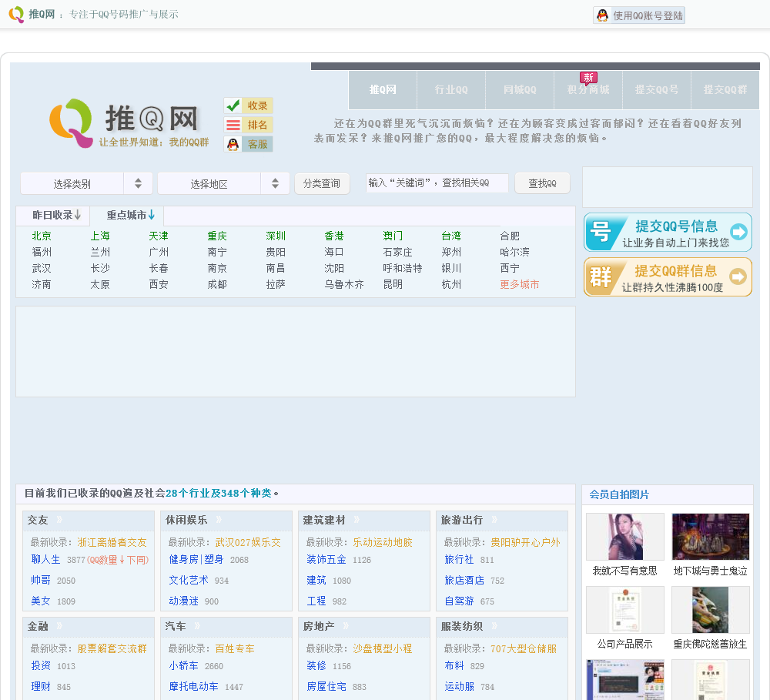The image size is (770, 700).
Task: Expand the 旅游出行 category chevron
Action: pyautogui.click(x=494, y=519)
